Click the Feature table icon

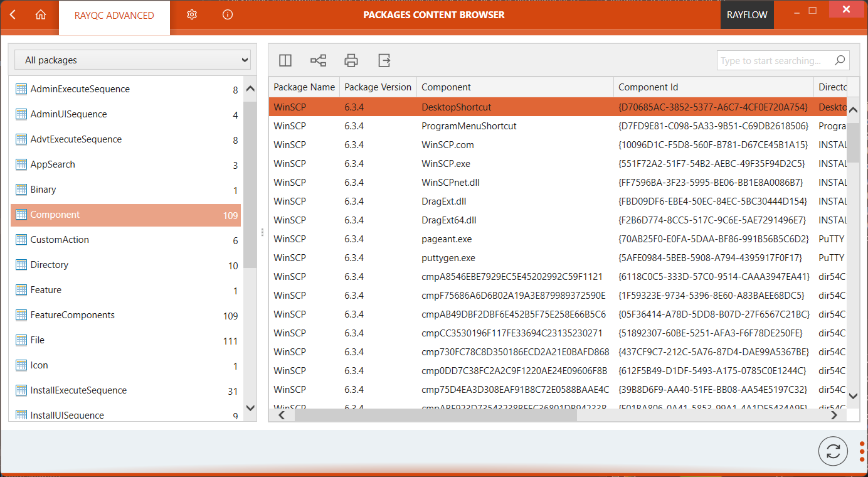click(x=21, y=290)
